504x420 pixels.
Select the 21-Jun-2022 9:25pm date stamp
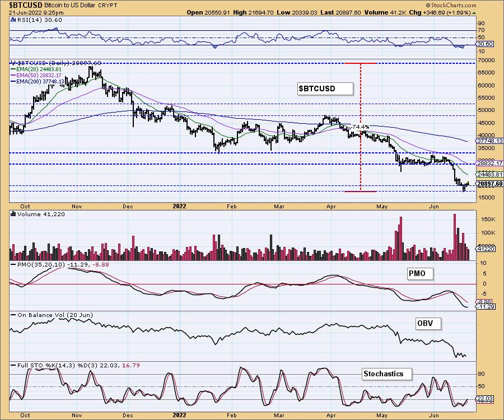tap(36, 13)
